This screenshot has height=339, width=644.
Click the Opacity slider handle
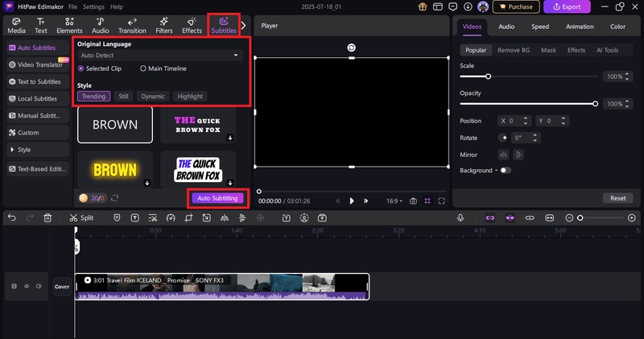[x=595, y=104]
